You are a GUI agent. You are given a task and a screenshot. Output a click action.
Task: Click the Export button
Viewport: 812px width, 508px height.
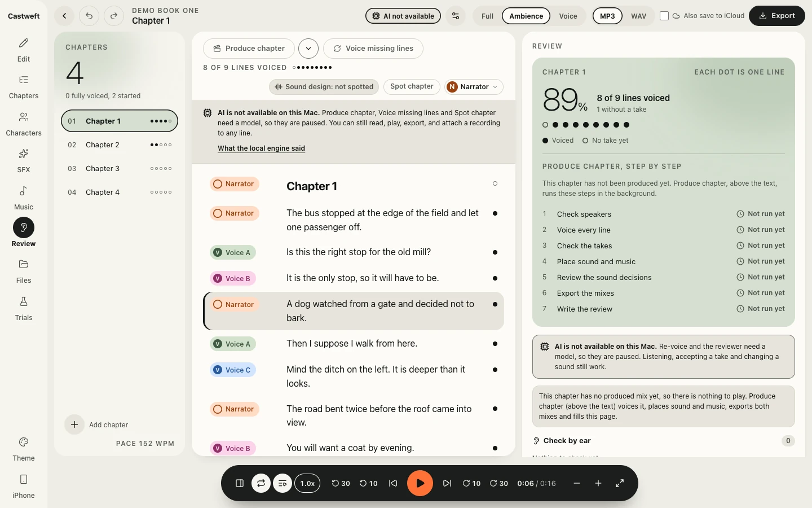pyautogui.click(x=776, y=16)
